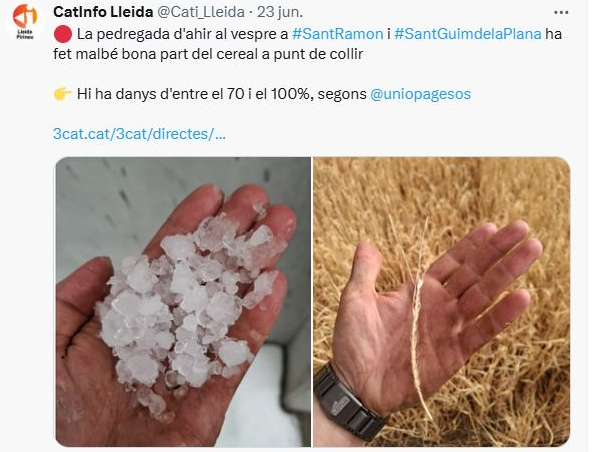Follow the #SantGuimdelaPlana hashtag
This screenshot has width=592, height=452.
468,34
